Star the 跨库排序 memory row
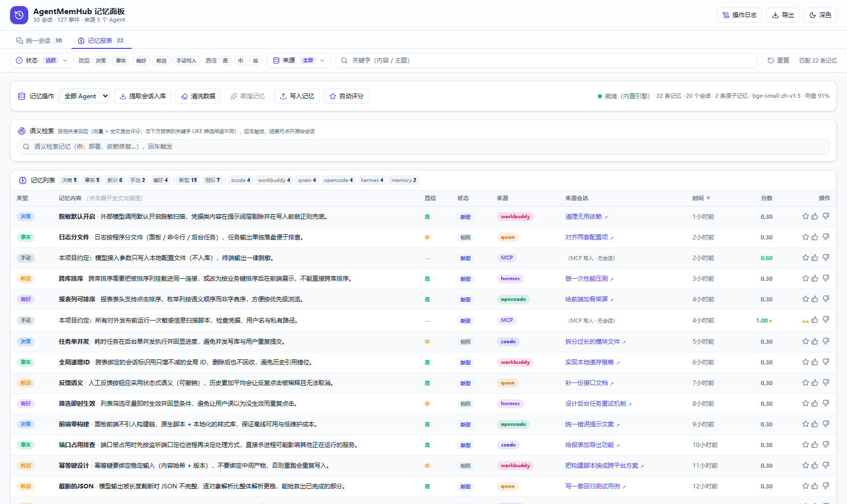This screenshot has height=504, width=847. (806, 278)
